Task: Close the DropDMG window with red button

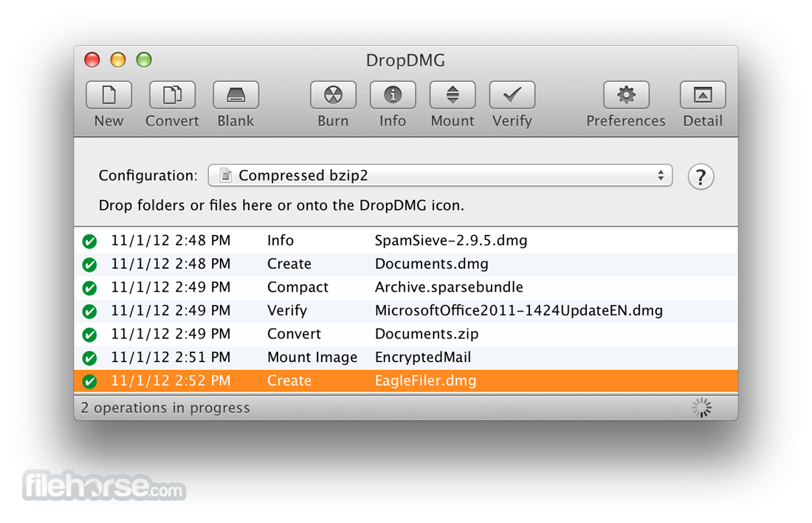Action: 92,60
